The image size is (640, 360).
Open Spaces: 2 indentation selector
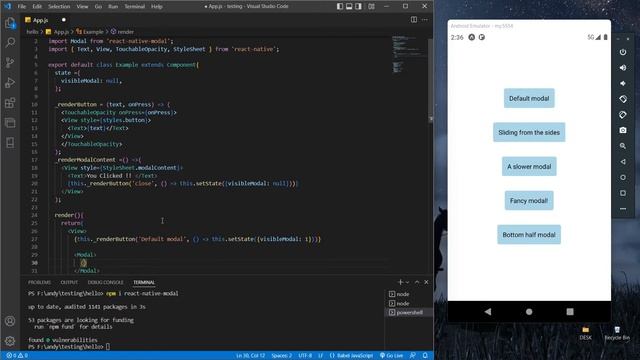[x=282, y=356]
